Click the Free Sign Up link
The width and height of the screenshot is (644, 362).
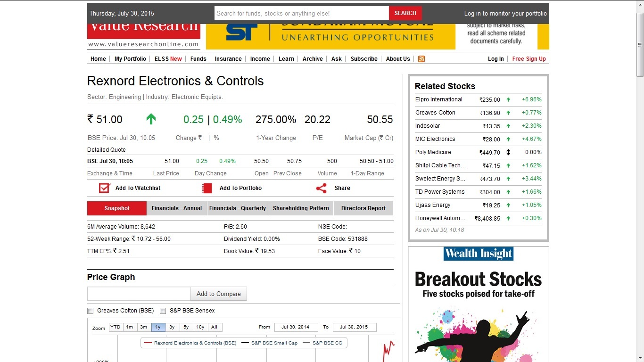click(529, 59)
